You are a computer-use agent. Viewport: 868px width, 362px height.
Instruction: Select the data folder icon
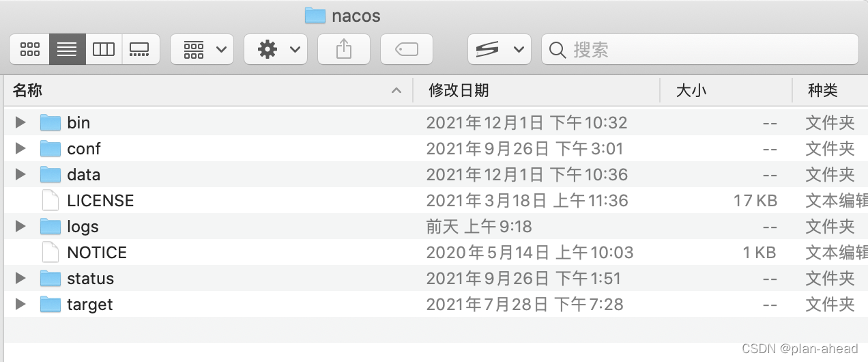click(50, 174)
